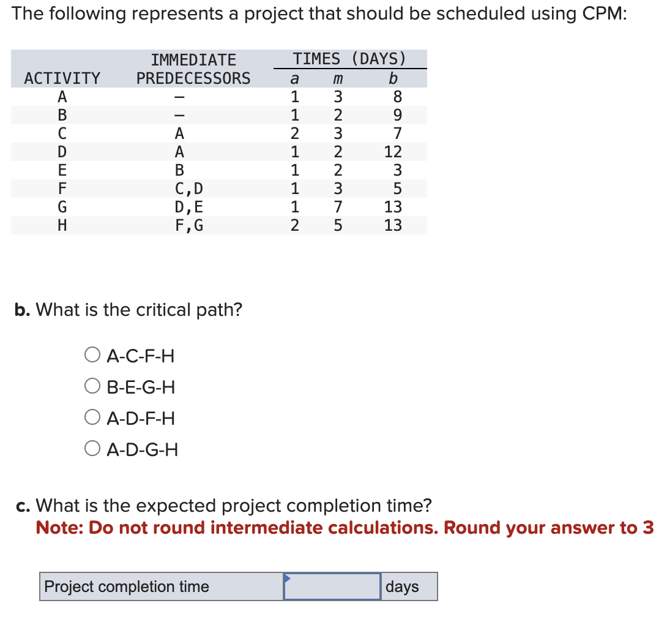This screenshot has width=656, height=644.
Task: Select the A-D-G-H radio option
Action: pyautogui.click(x=92, y=447)
